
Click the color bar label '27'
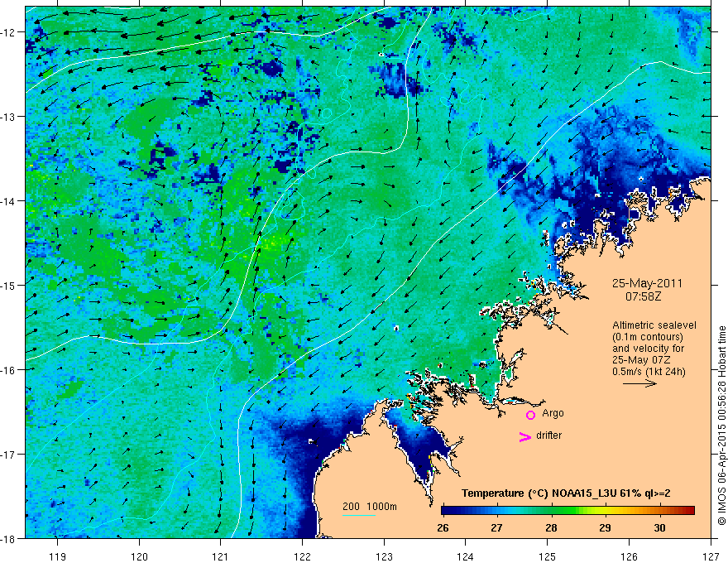[497, 527]
